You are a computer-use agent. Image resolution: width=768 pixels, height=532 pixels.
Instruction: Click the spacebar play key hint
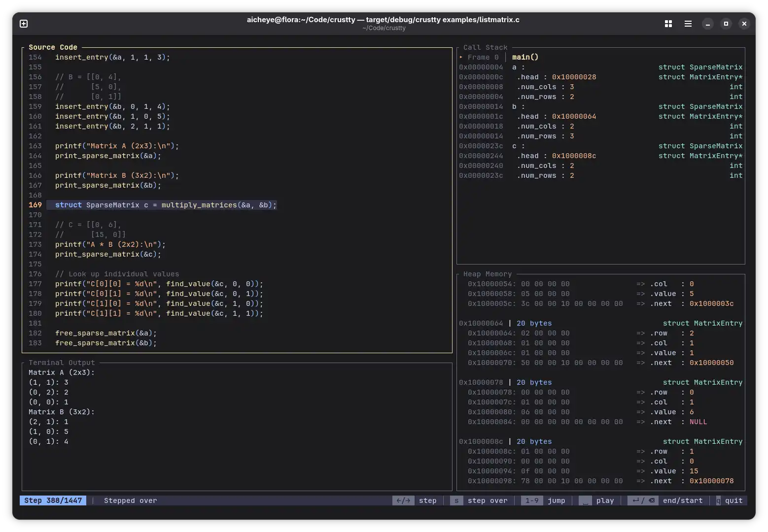coord(585,500)
